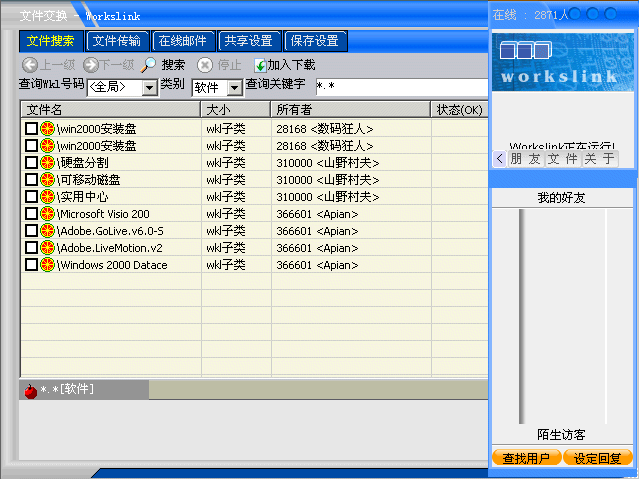Click orange icon of 可移动磁盘 row
This screenshot has width=639, height=479.
click(47, 179)
